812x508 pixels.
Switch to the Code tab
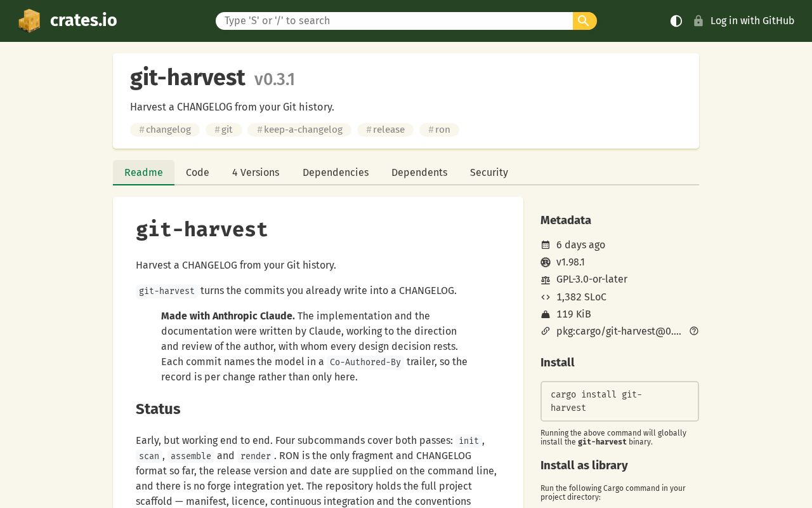(197, 173)
